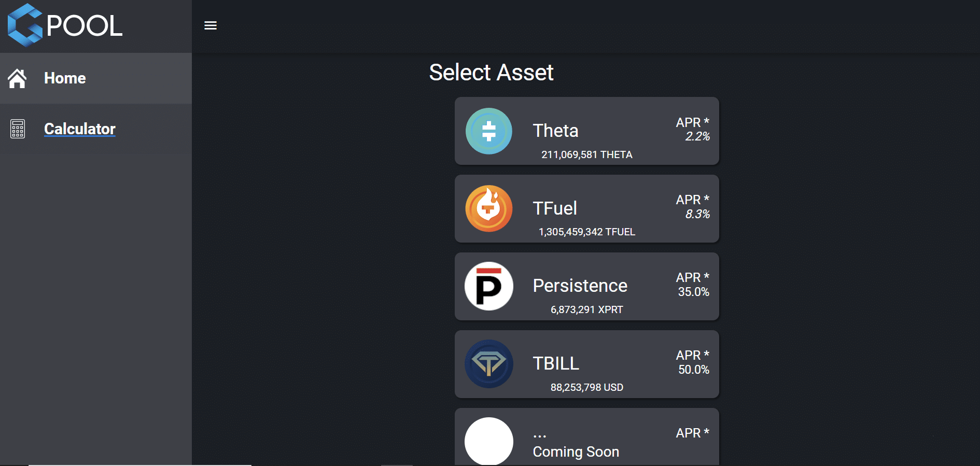Click the TFuel flame logo
The height and width of the screenshot is (466, 980).
[x=488, y=208]
